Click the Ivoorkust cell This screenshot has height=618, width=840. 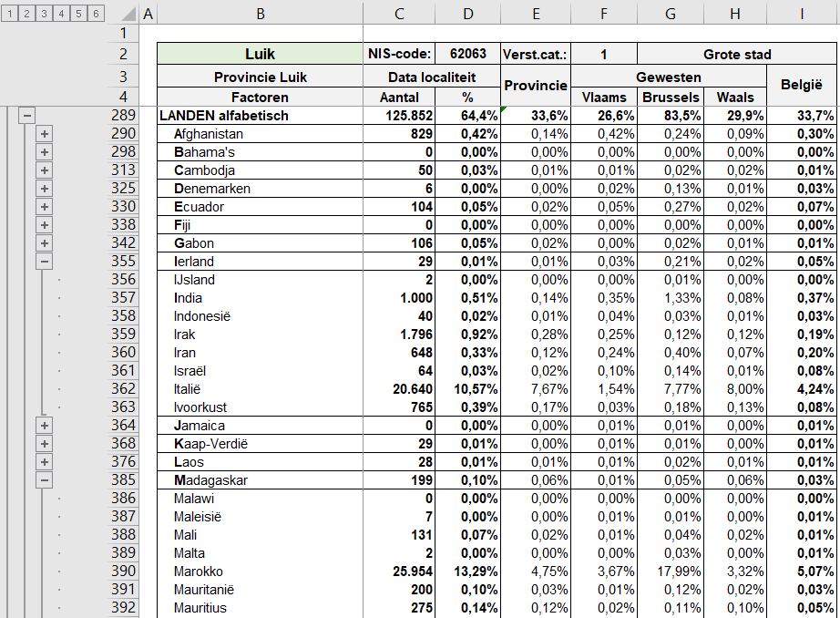coord(260,407)
